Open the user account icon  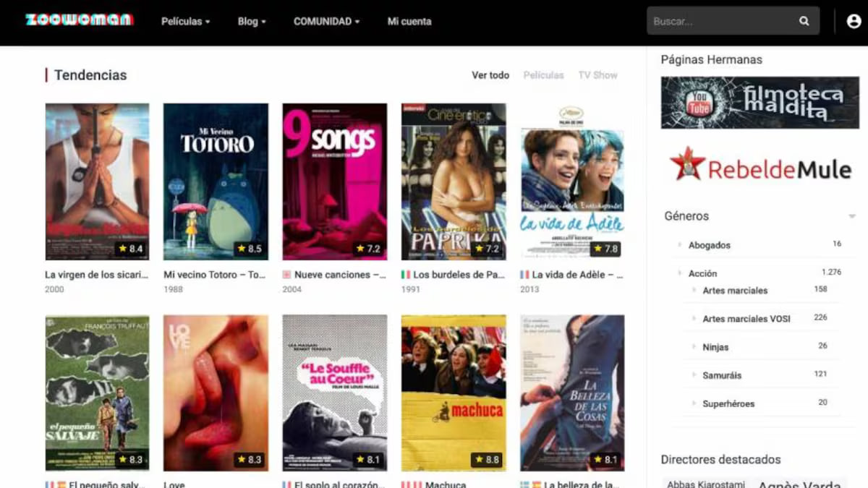click(854, 21)
